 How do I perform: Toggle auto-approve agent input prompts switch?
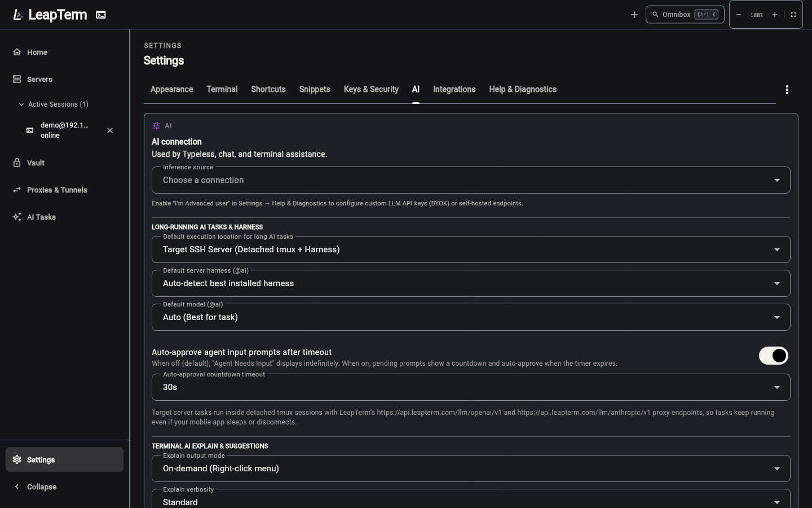773,356
